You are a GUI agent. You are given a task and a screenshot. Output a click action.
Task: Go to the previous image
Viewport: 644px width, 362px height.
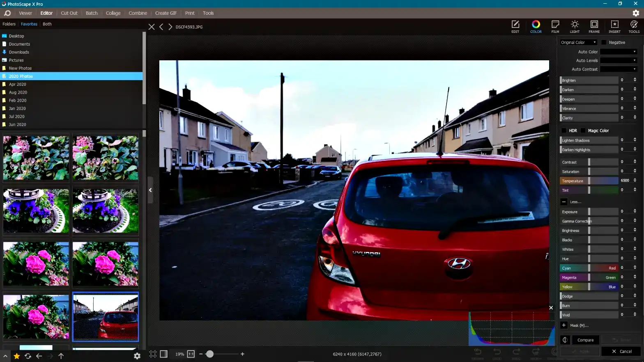[161, 27]
